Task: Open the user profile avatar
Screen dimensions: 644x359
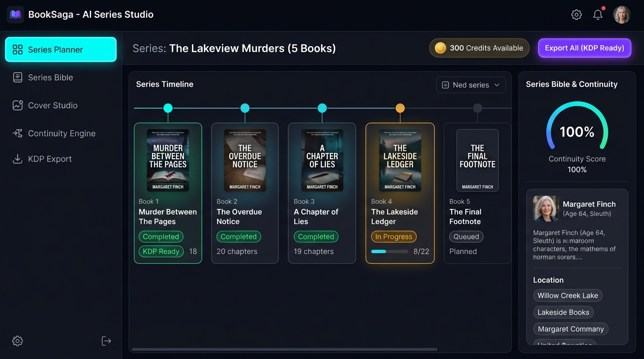Action: (x=622, y=14)
